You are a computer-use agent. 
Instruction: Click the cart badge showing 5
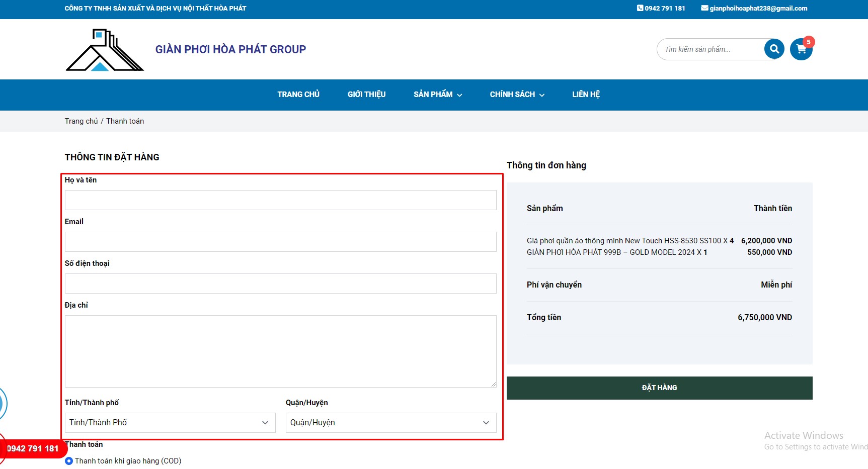[808, 42]
